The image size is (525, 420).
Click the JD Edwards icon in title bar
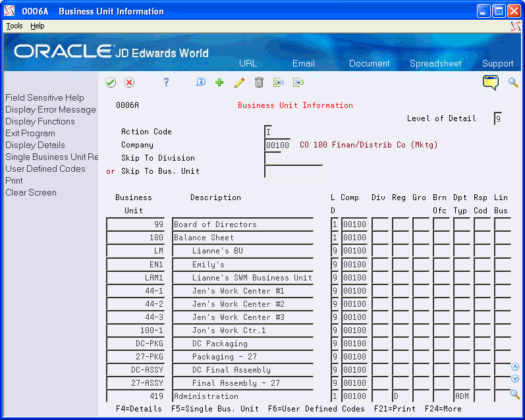(x=9, y=11)
